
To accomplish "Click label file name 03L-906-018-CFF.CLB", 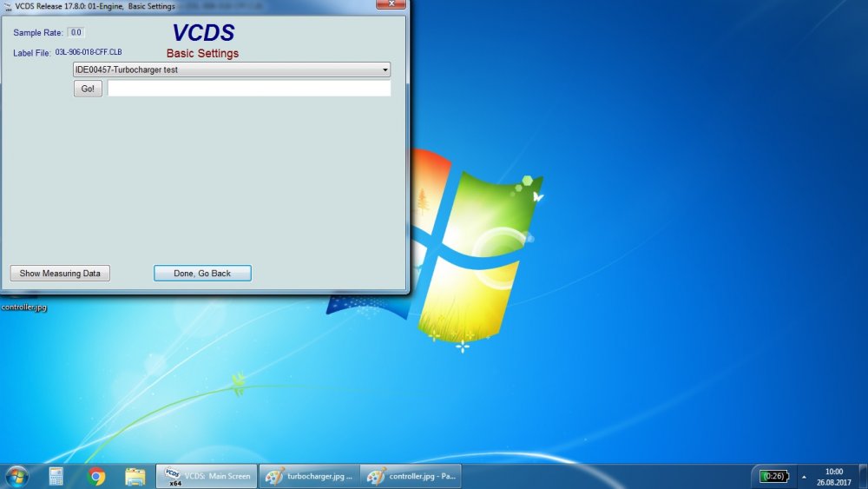I will coord(89,52).
